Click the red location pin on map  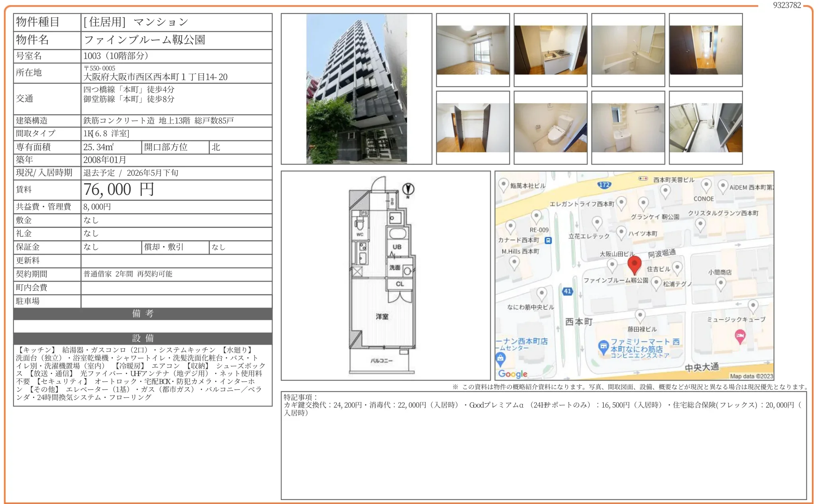coord(634,264)
